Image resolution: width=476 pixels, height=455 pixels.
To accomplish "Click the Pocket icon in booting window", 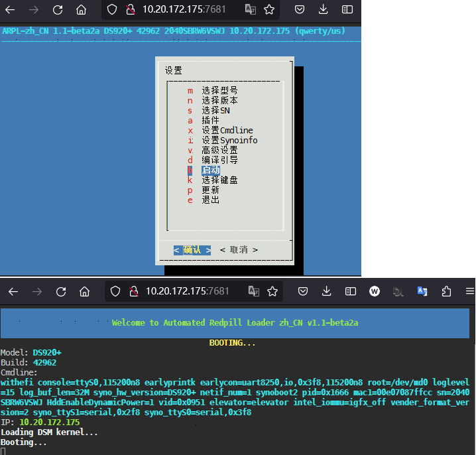I will pyautogui.click(x=303, y=291).
